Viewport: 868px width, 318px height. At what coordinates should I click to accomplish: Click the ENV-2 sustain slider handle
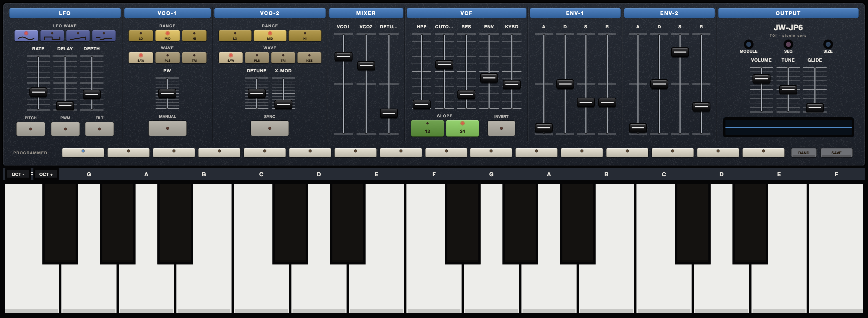pos(680,52)
